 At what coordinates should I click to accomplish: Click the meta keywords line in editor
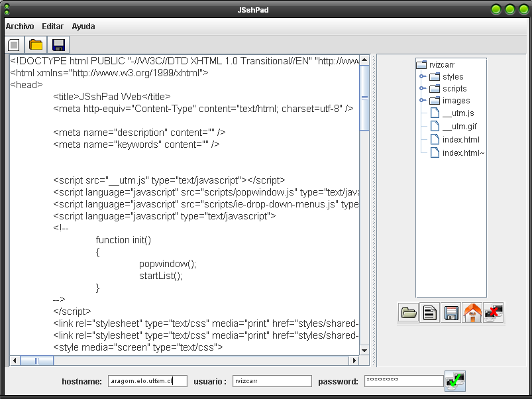[136, 144]
